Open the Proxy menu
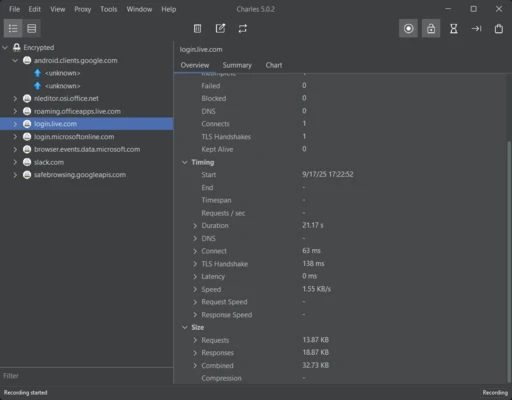This screenshot has height=400, width=512. tap(83, 9)
